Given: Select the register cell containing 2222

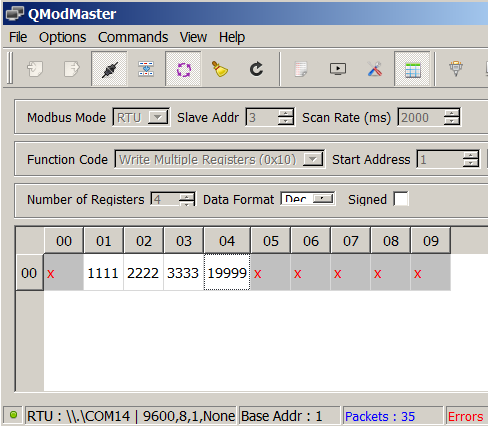Looking at the screenshot, I should [x=143, y=272].
